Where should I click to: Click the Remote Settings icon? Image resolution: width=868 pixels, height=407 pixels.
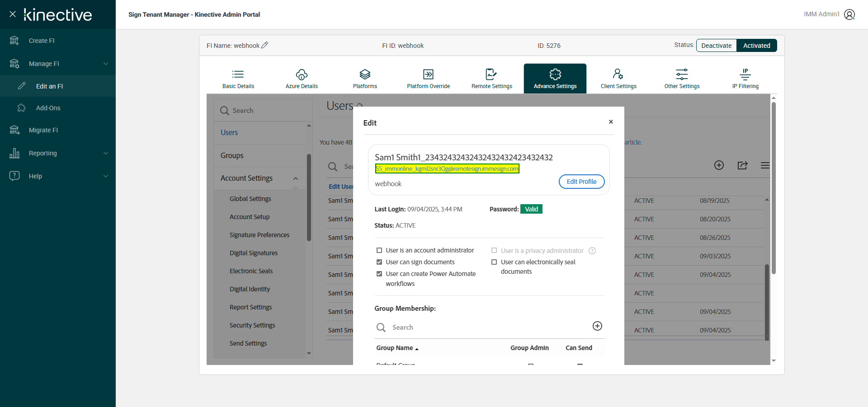point(491,74)
